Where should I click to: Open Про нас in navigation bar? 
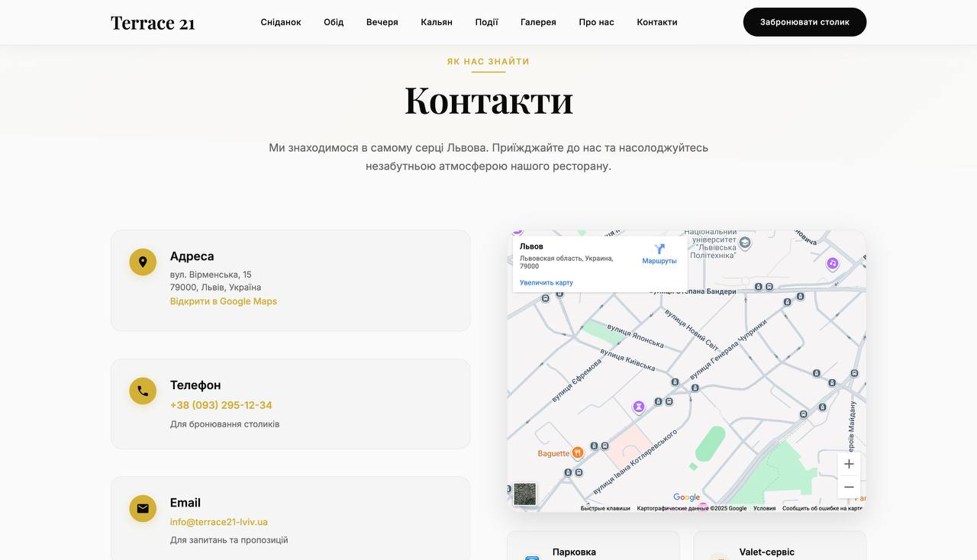(596, 22)
